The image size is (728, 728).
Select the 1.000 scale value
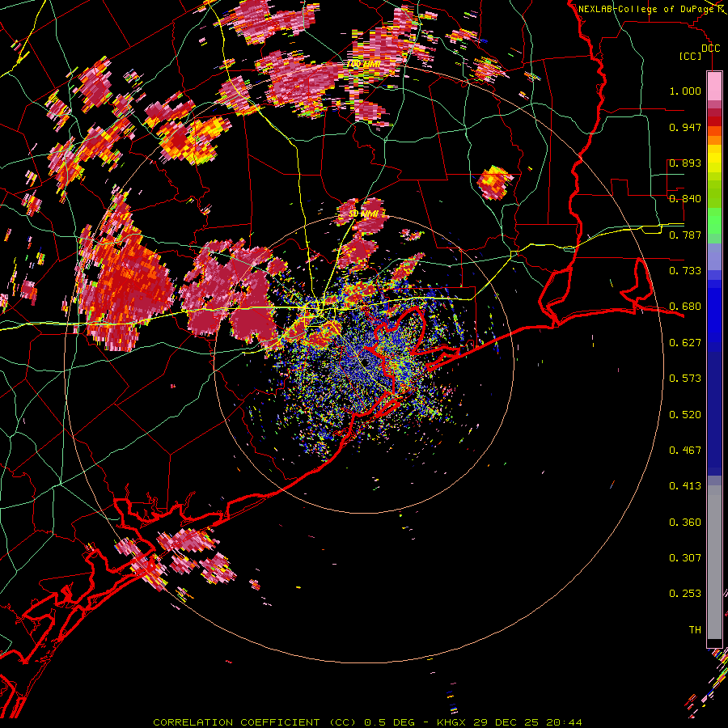click(685, 91)
